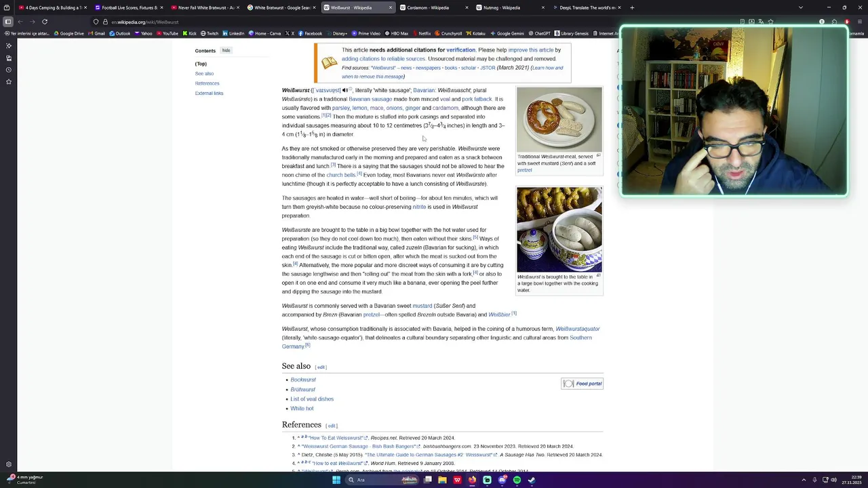Hide the Contents sidebar

click(226, 50)
